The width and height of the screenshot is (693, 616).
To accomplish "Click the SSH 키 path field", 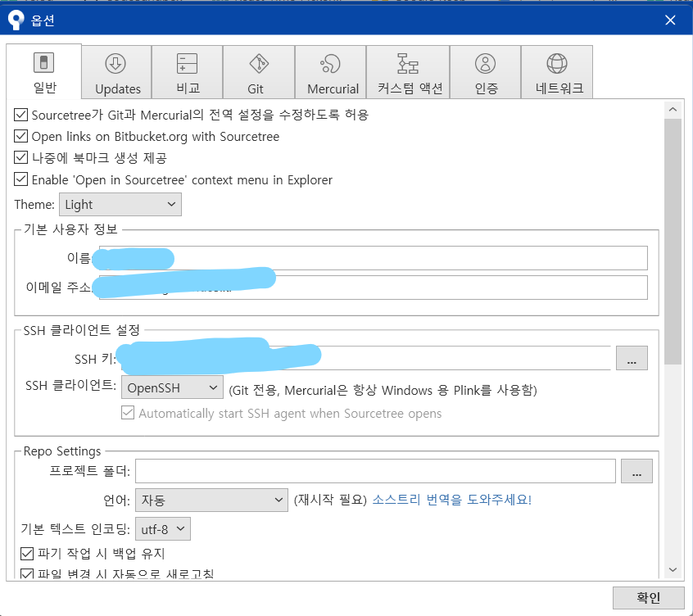I will coord(365,358).
